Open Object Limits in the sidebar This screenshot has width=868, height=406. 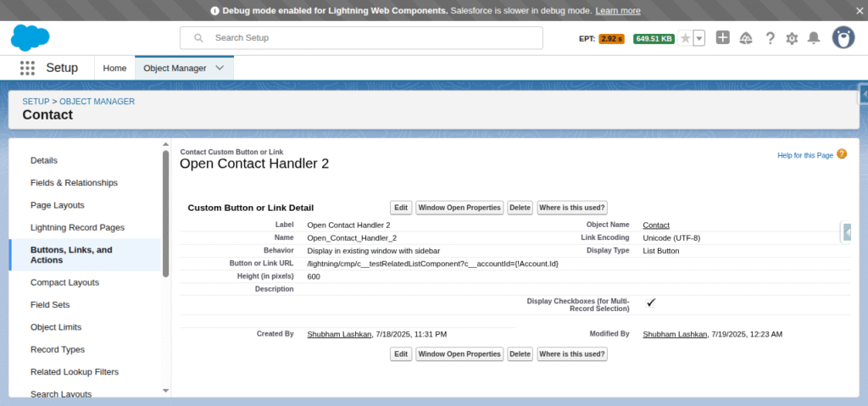[55, 327]
